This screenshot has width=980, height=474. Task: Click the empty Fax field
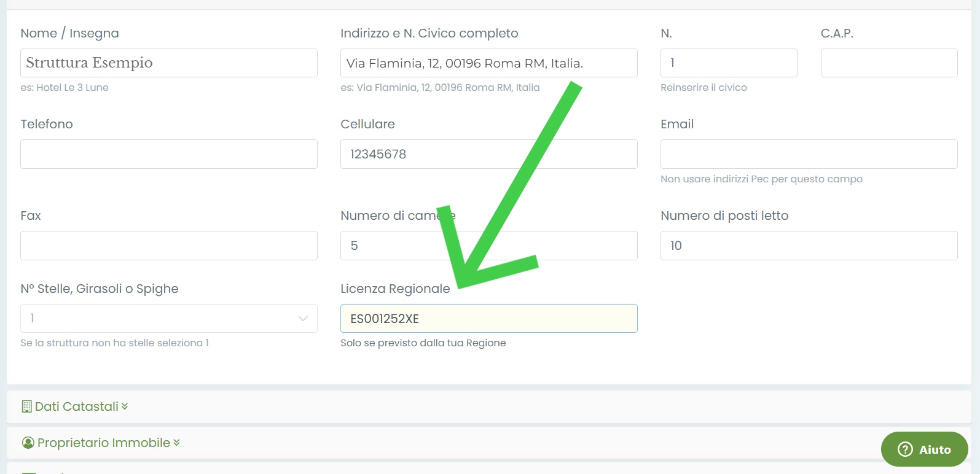pyautogui.click(x=168, y=246)
